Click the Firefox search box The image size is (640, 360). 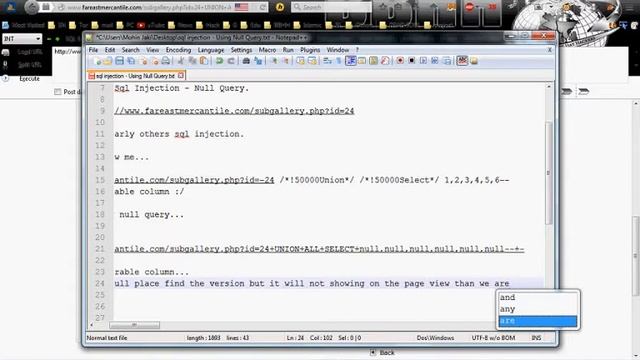click(x=331, y=7)
